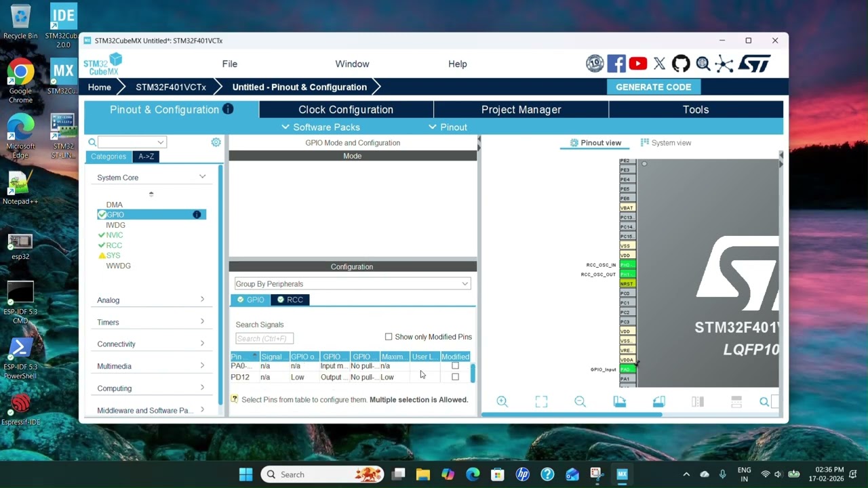Open the Software Packs dropdown
This screenshot has width=868, height=488.
click(x=320, y=127)
